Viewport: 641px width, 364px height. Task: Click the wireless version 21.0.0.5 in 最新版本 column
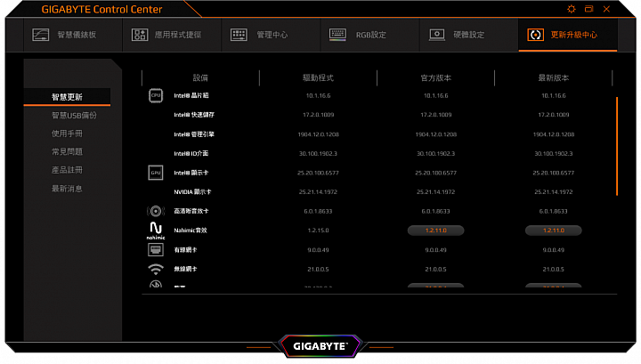(554, 270)
